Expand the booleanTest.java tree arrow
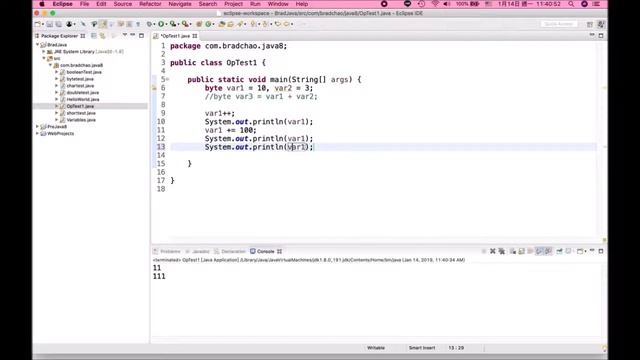The image size is (640, 360). 56,72
